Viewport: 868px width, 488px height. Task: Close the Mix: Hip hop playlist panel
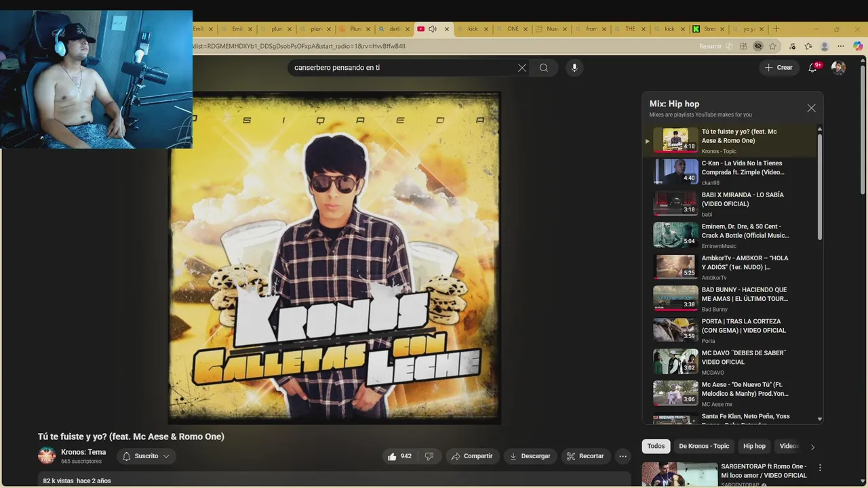(x=811, y=108)
